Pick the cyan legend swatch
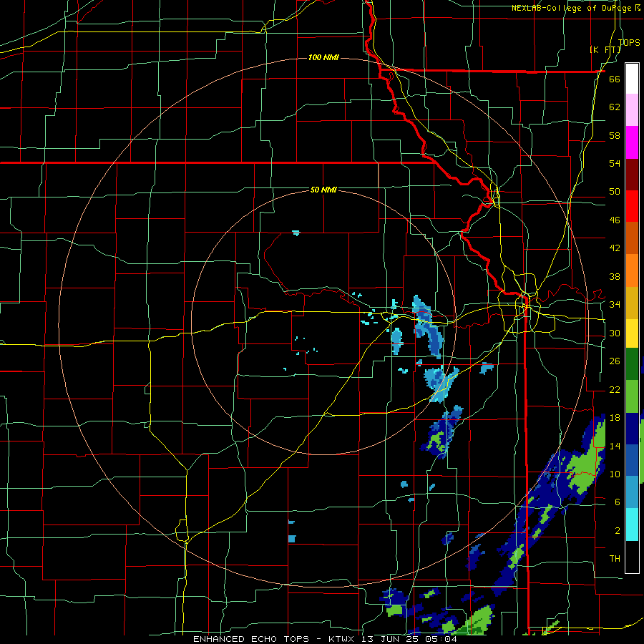 (x=632, y=525)
